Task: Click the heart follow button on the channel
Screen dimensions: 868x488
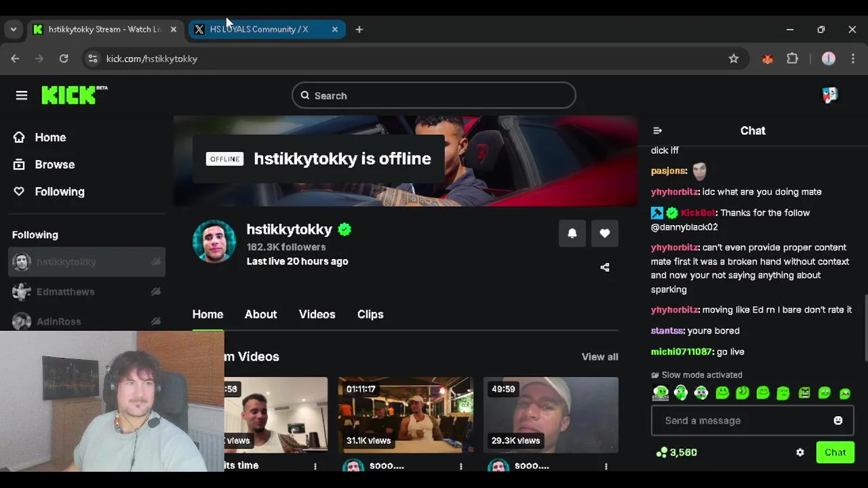Action: click(605, 234)
